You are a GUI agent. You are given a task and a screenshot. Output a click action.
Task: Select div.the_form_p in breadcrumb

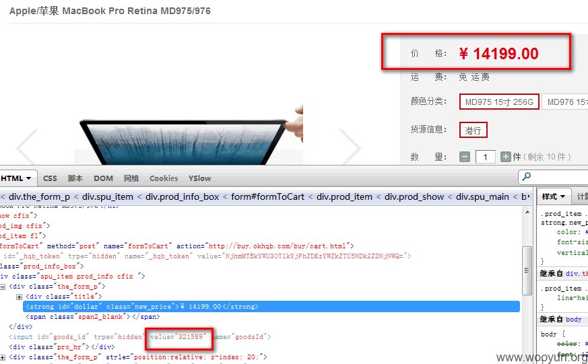coord(39,196)
